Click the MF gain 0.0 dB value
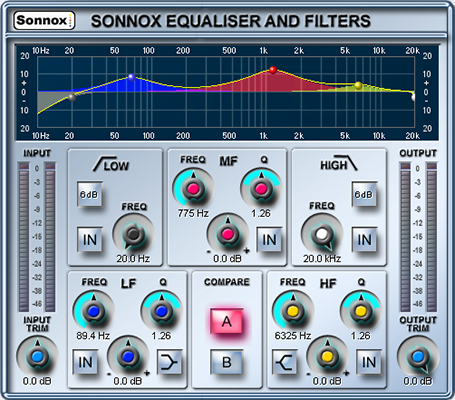The width and height of the screenshot is (455, 400). pos(227,259)
